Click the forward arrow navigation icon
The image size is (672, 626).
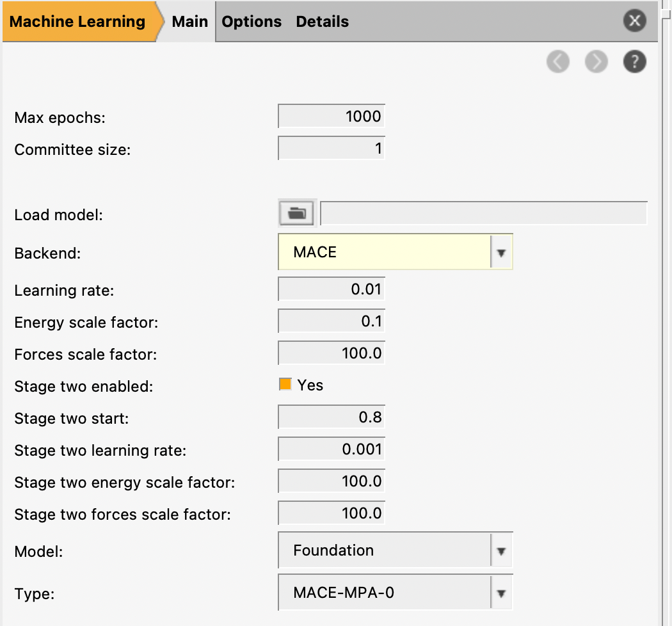click(x=596, y=62)
